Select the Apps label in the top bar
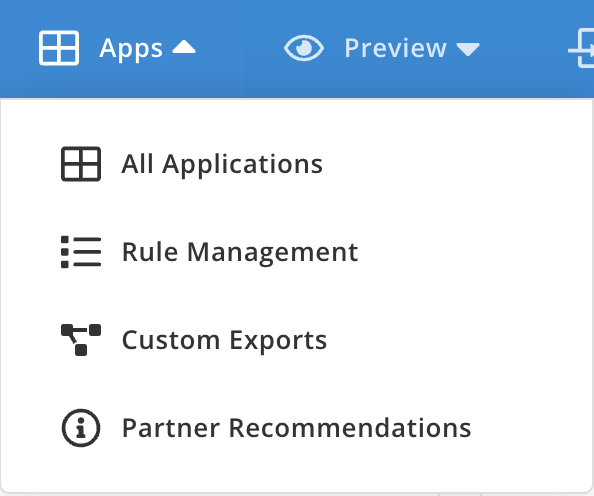Screen dimensions: 594x496 click(131, 49)
